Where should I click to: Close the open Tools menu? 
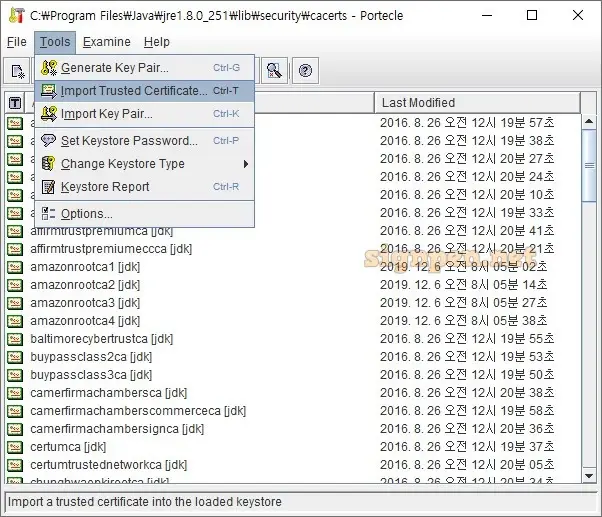[55, 42]
